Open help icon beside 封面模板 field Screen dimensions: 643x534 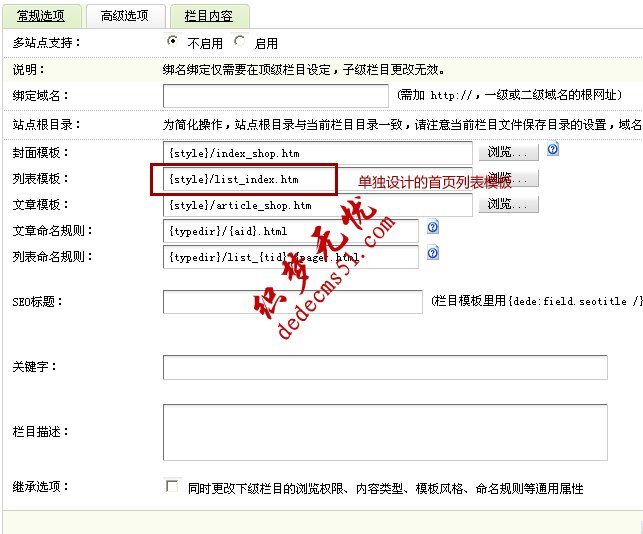(552, 149)
